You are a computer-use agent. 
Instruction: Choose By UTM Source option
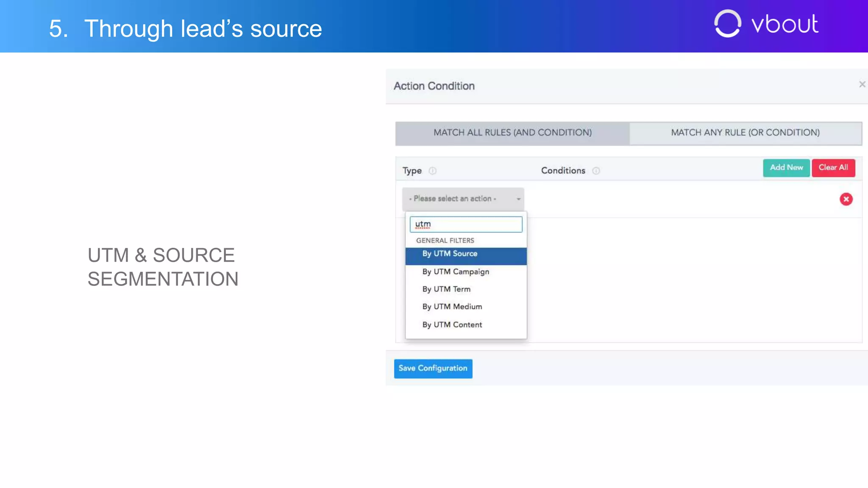[x=466, y=256]
